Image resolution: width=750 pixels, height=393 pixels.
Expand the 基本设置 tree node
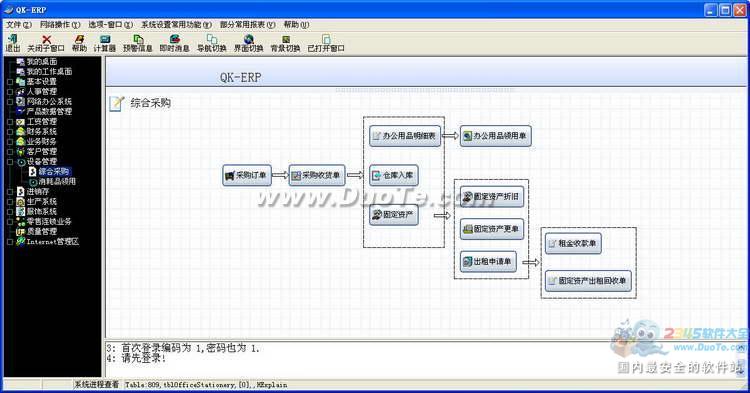tap(10, 82)
